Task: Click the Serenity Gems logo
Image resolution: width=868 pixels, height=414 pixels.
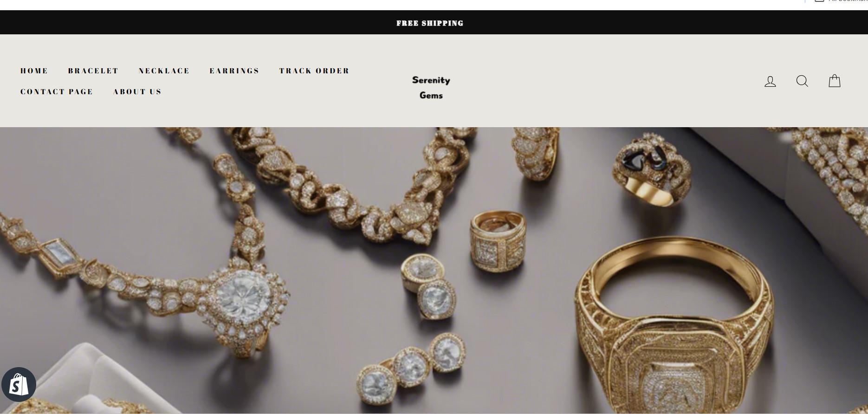Action: click(431, 88)
